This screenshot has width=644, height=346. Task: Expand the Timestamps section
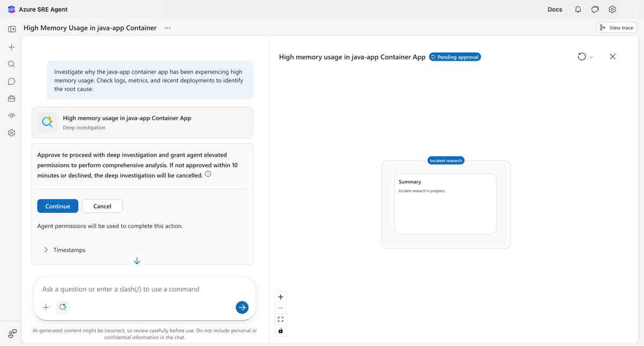pos(64,250)
